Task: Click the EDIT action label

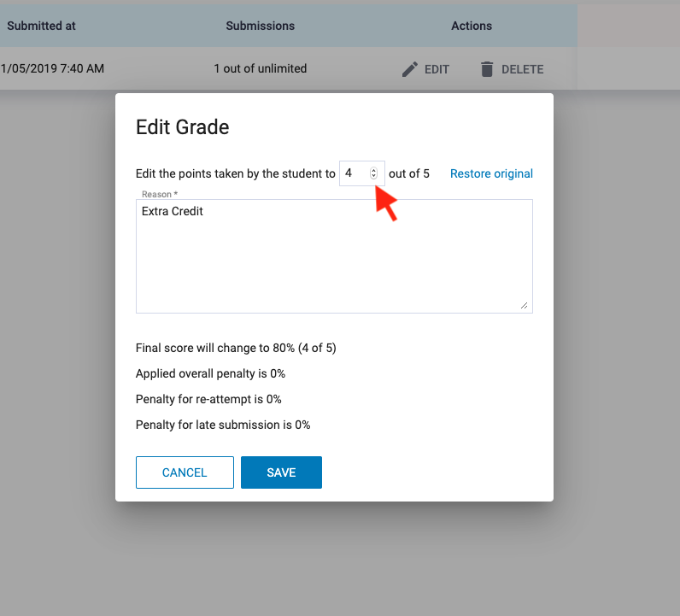Action: coord(437,69)
